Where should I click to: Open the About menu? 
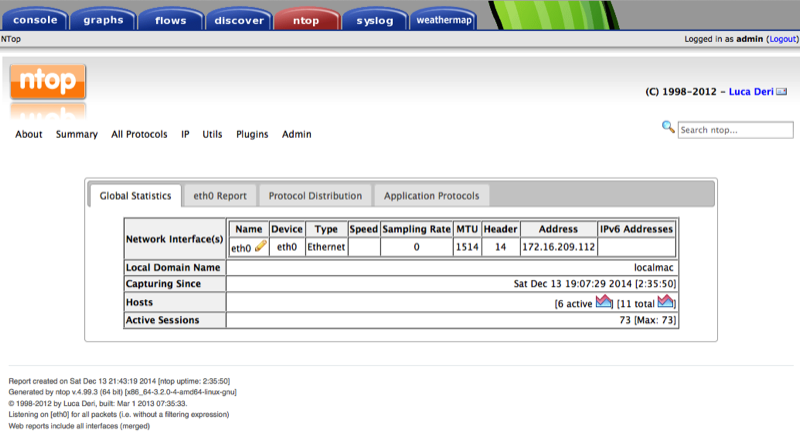[29, 134]
